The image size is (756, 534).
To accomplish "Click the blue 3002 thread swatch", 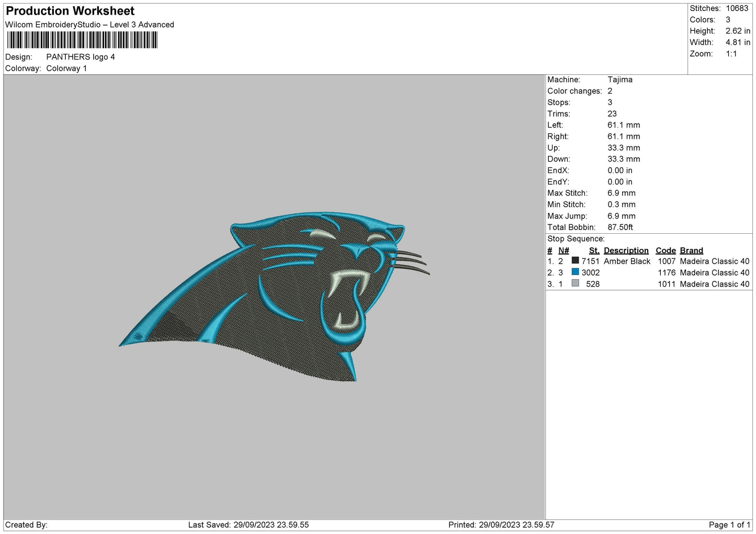I will pos(575,272).
